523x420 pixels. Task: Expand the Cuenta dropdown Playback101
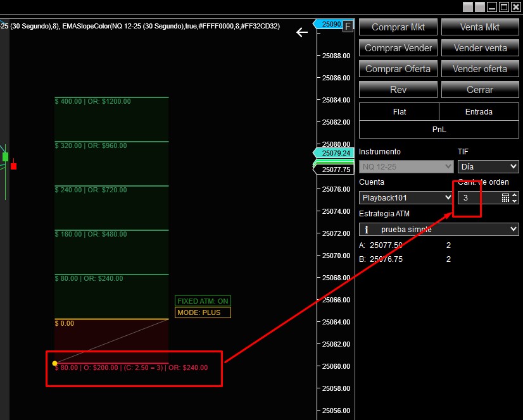[406, 198]
